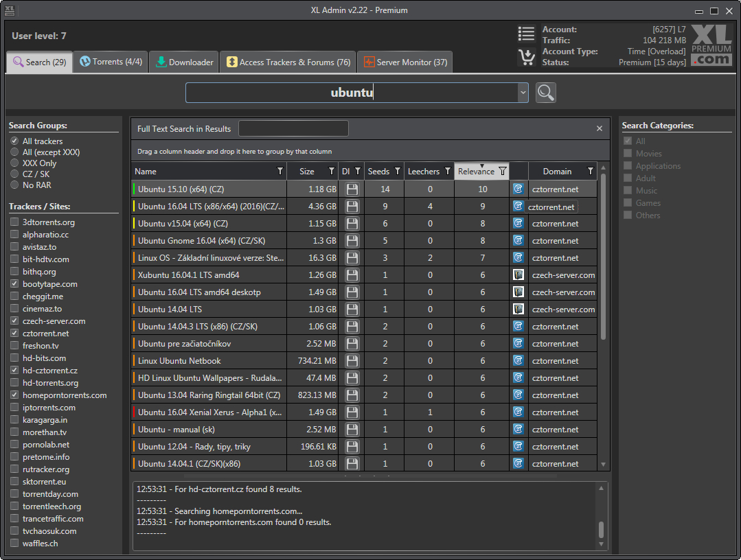
Task: Click cztorrent site icon in Linux Ubuntu Netbook row
Action: click(518, 361)
